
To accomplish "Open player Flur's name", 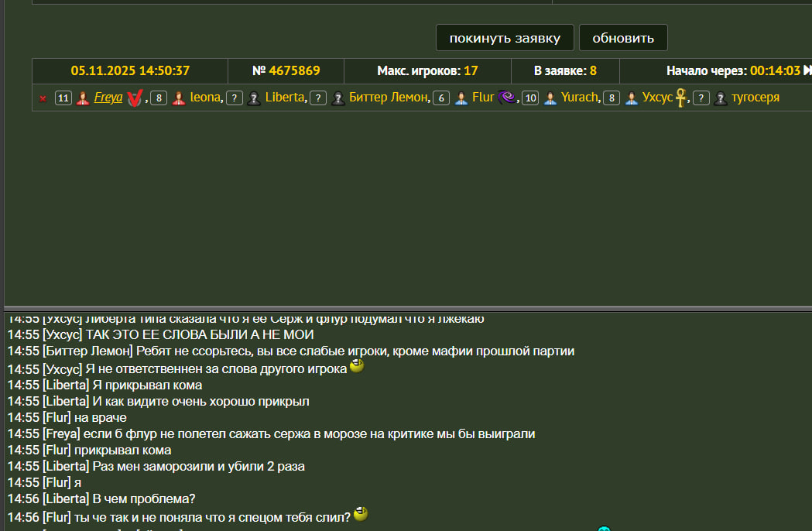I will [483, 98].
